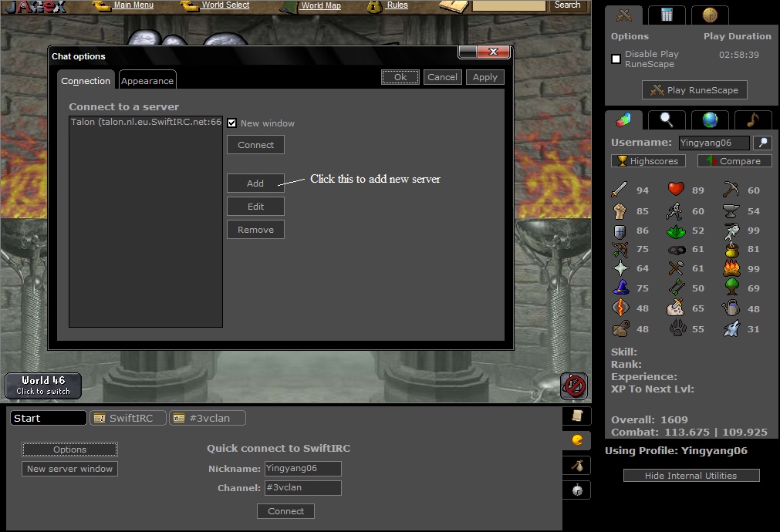
Task: Select the Fletching arrows skill icon
Action: (676, 288)
